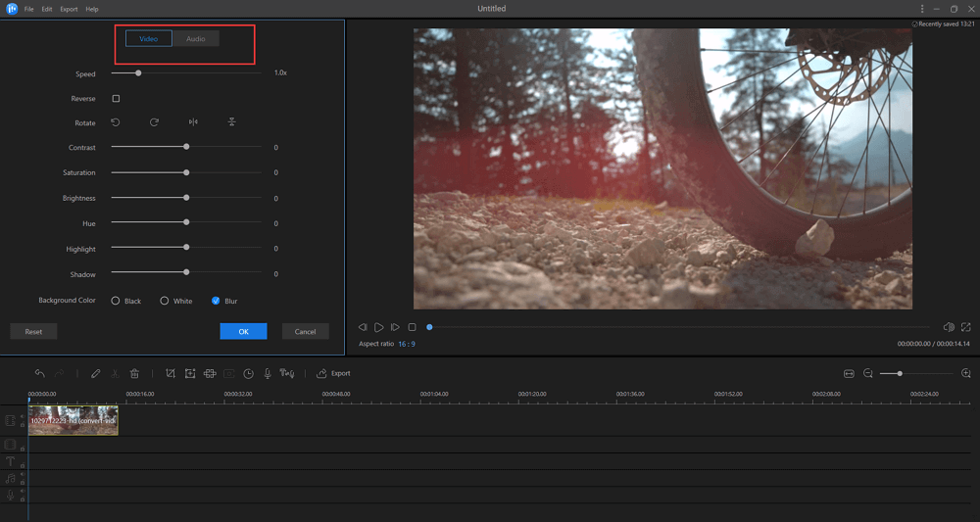Mute the main video track
Image resolution: width=980 pixels, height=522 pixels.
tap(23, 416)
